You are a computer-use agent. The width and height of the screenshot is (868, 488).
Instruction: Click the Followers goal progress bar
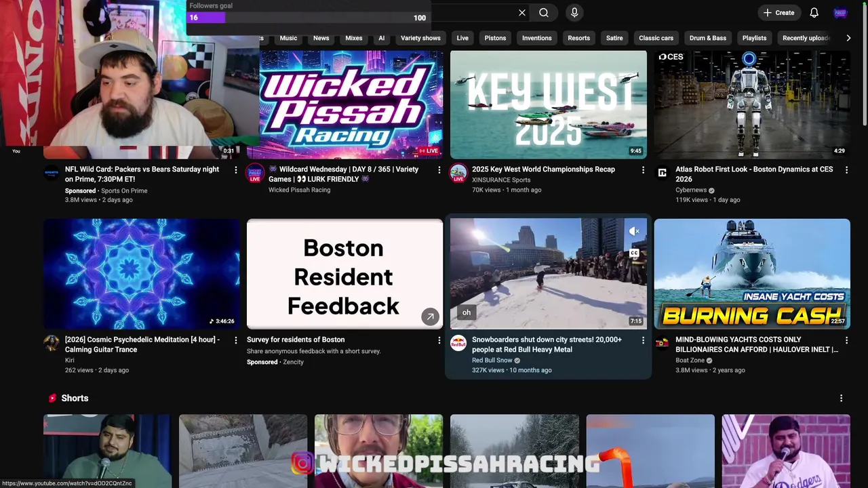[x=307, y=18]
